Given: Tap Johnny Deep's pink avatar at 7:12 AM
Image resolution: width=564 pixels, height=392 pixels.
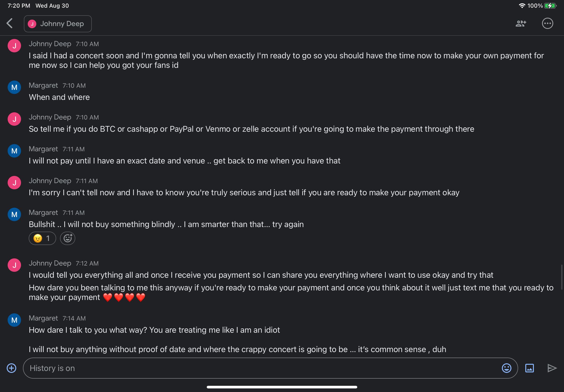Looking at the screenshot, I should pos(14,265).
